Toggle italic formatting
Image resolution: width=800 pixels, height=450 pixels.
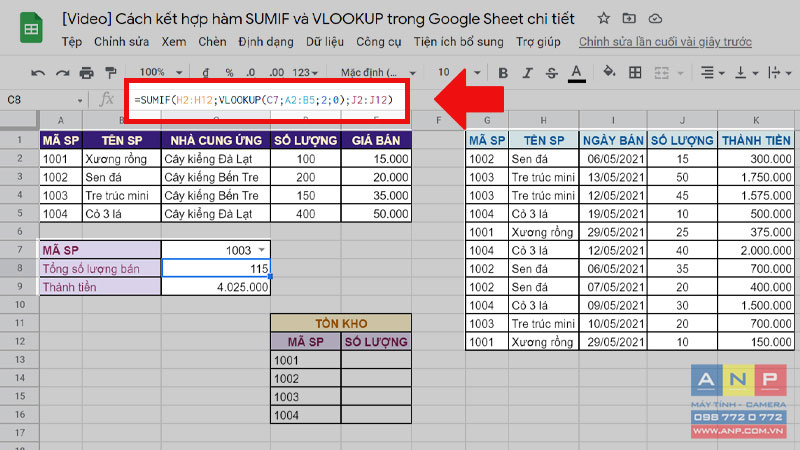528,73
